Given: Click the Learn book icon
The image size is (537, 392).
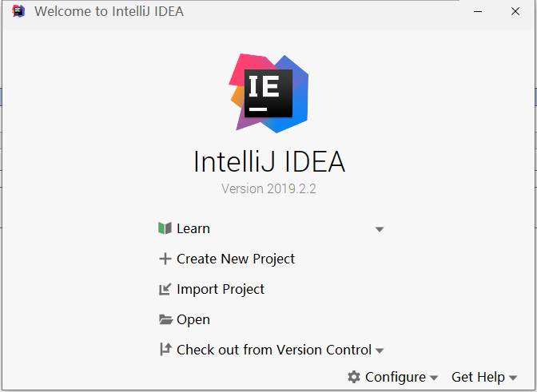Looking at the screenshot, I should (x=165, y=228).
